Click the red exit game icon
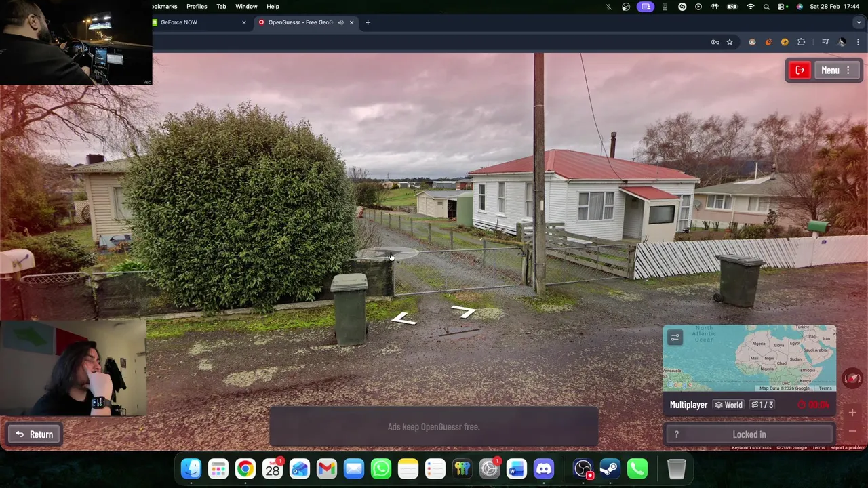 [x=800, y=70]
